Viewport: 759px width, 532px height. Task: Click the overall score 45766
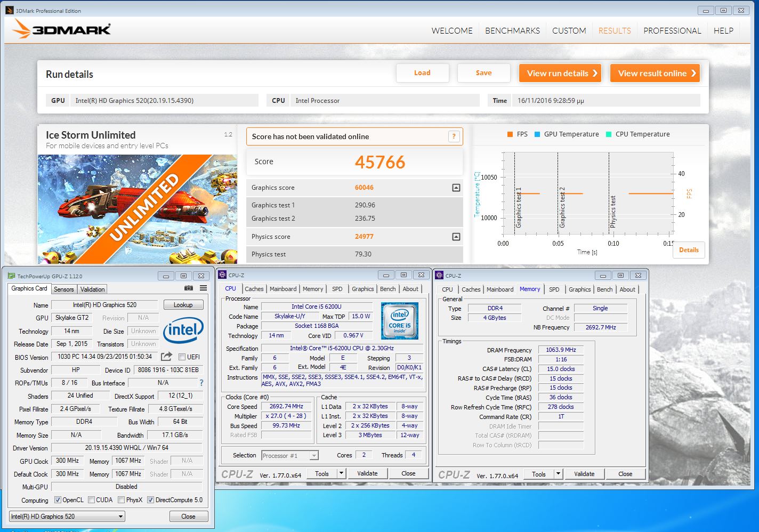click(380, 162)
